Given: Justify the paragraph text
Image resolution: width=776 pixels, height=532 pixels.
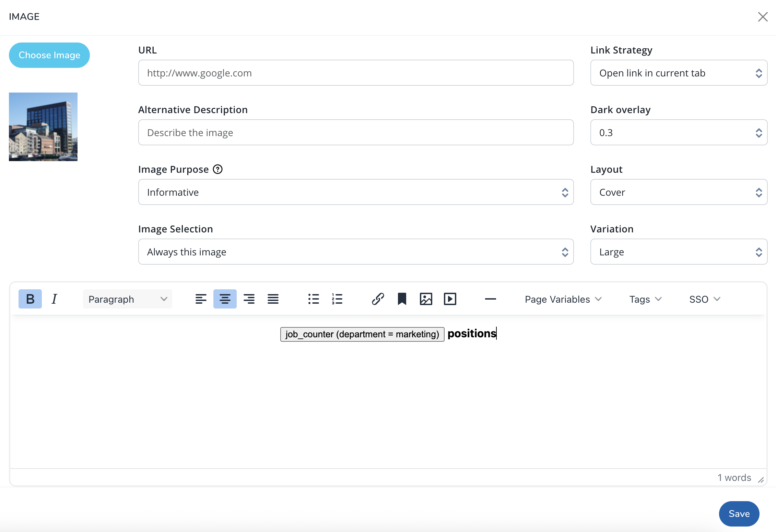Looking at the screenshot, I should pos(273,299).
